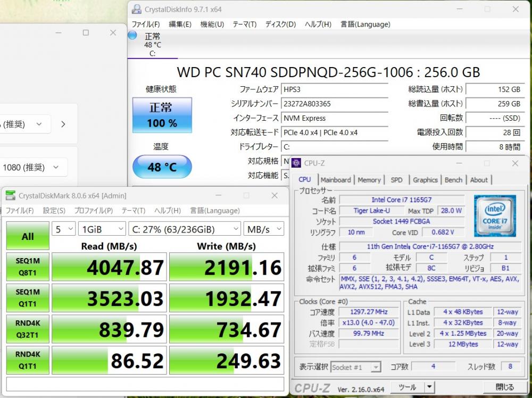532x398 pixels.
Task: Click the CPU-Z app icon in title bar
Action: tap(296, 163)
